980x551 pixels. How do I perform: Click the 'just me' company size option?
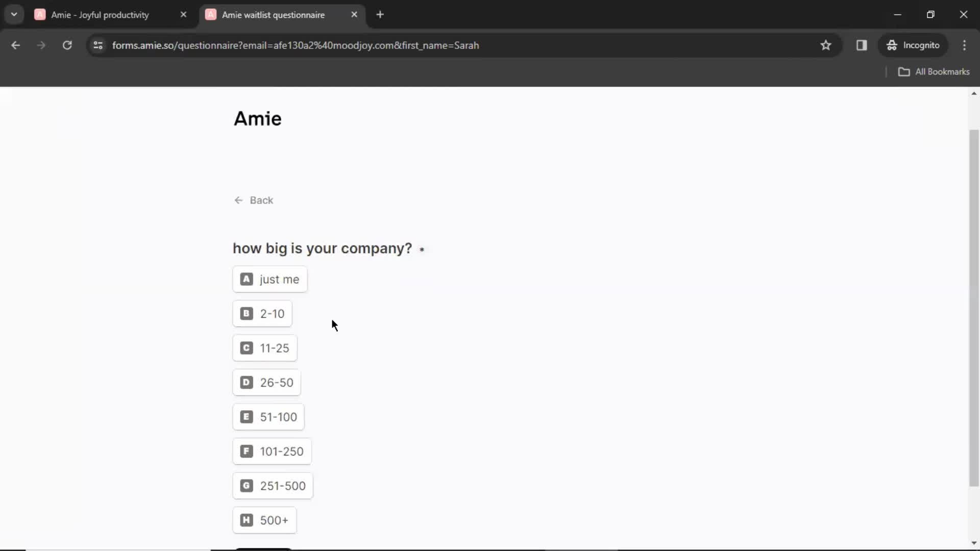click(271, 279)
